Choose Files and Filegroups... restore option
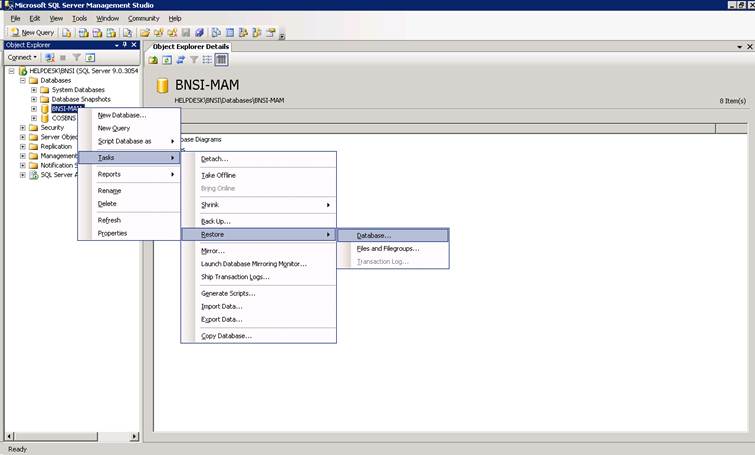Screen dimensions: 755x455 pyautogui.click(x=393, y=248)
